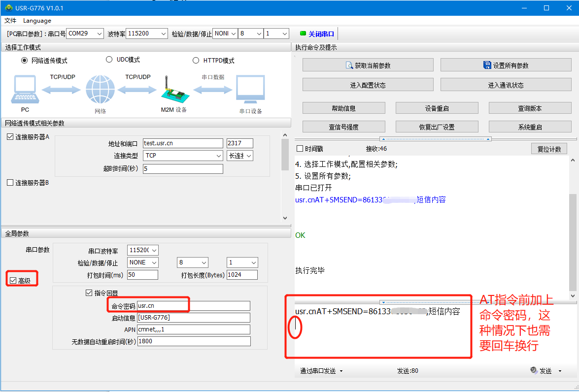Uncheck the 高级 advanced checkbox

pos(13,281)
